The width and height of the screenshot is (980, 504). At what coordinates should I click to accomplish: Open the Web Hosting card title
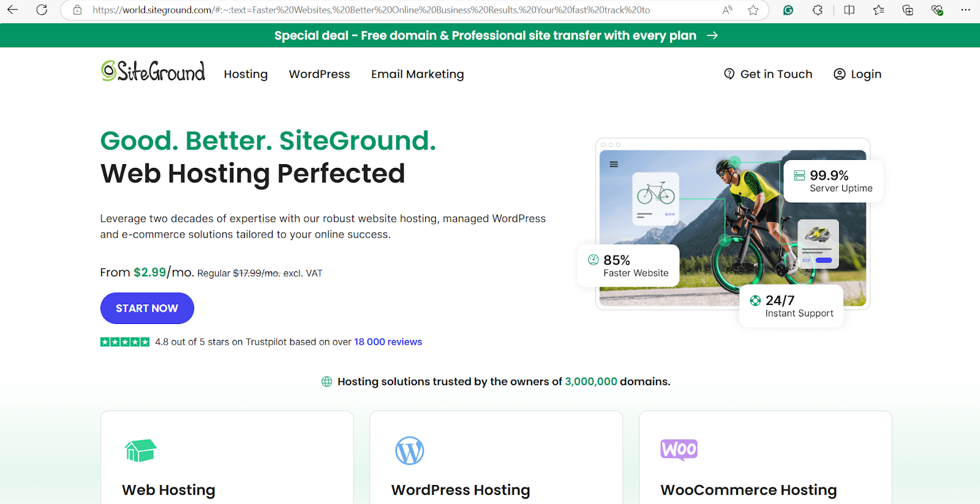click(168, 490)
